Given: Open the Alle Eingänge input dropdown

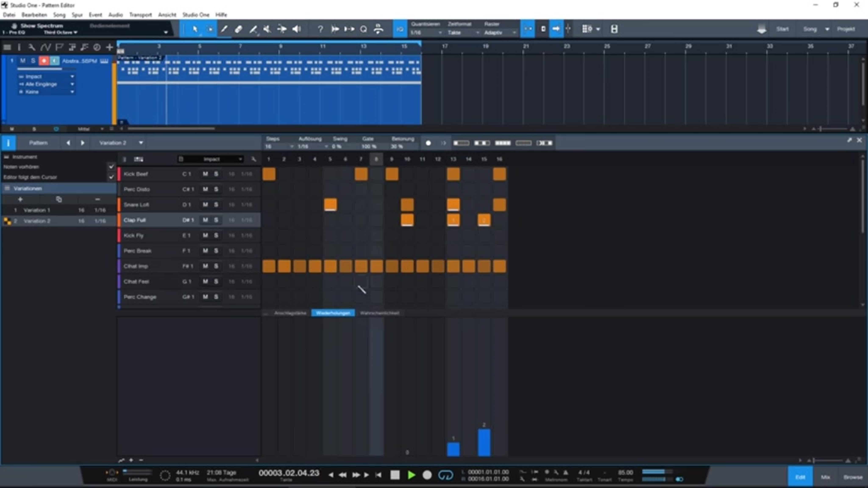Looking at the screenshot, I should click(46, 84).
